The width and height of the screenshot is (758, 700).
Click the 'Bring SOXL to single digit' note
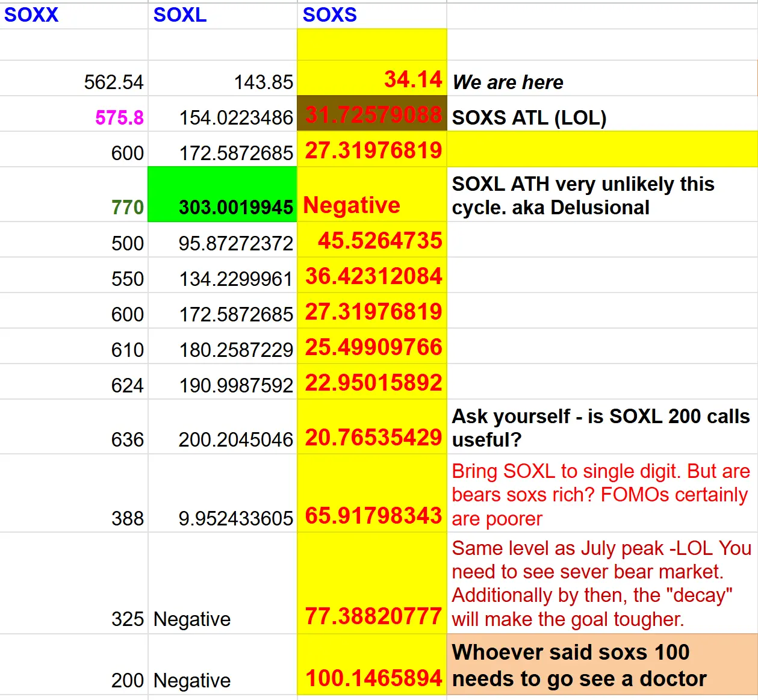point(602,494)
